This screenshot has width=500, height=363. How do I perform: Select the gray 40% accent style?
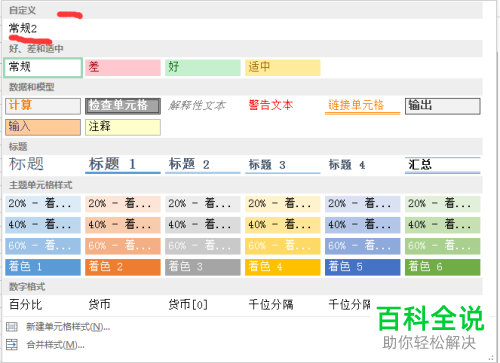pos(203,225)
